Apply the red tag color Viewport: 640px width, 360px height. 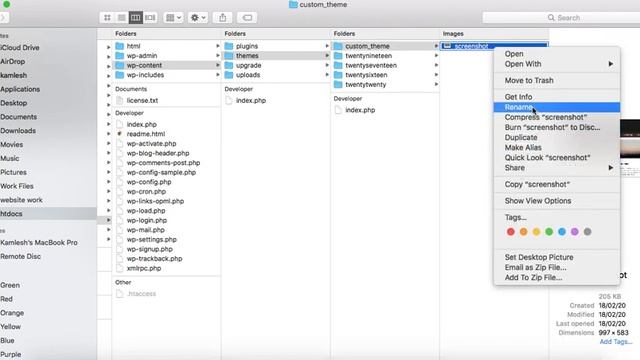pyautogui.click(x=511, y=232)
